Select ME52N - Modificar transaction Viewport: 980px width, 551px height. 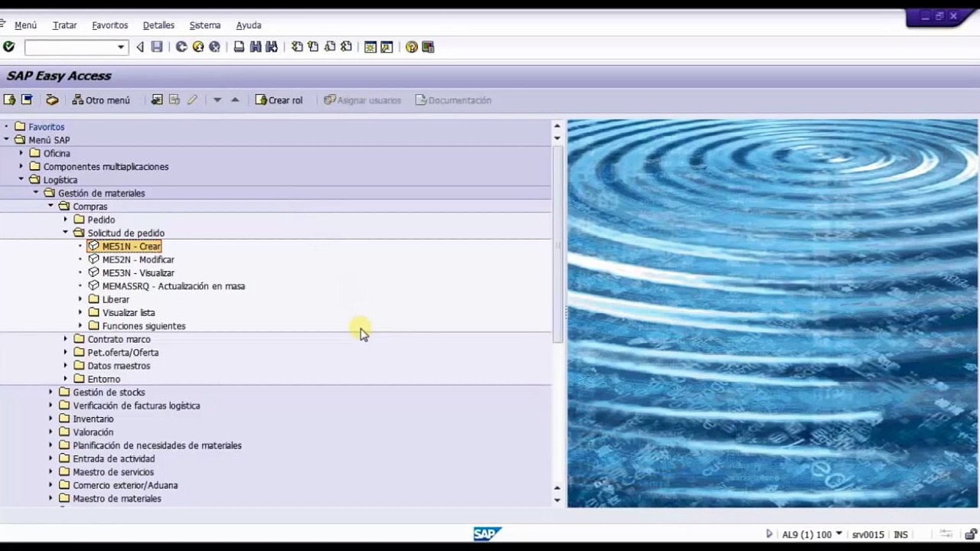[x=138, y=259]
